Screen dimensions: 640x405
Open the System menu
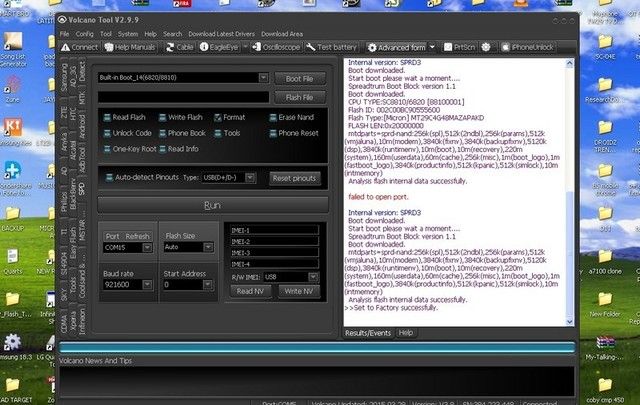click(x=128, y=34)
